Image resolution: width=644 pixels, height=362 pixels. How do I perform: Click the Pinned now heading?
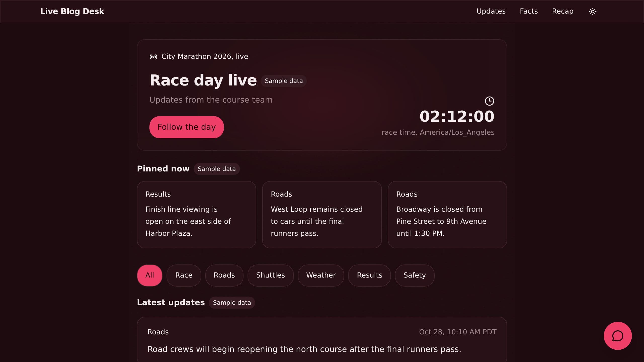point(163,169)
